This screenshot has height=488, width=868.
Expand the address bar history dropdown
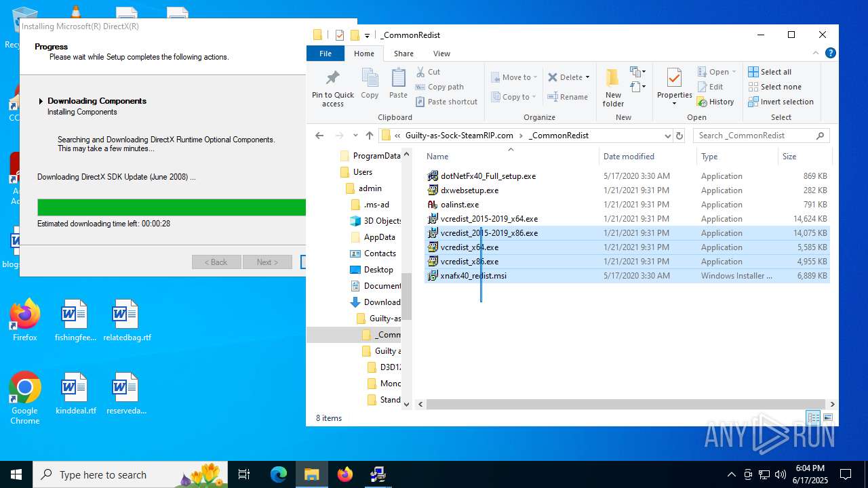[667, 136]
